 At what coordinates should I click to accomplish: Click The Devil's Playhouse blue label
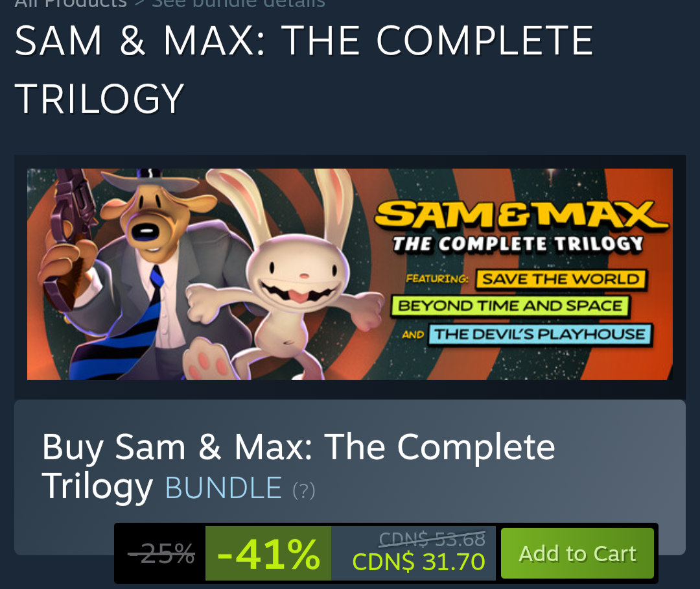540,334
